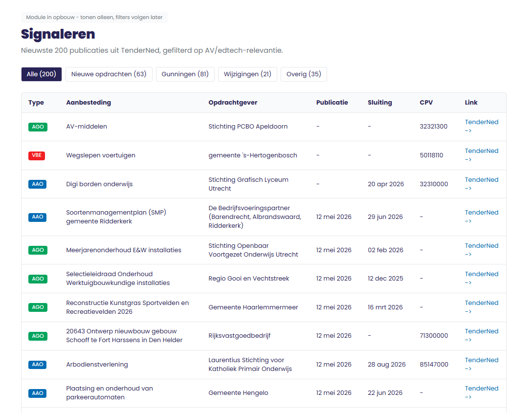Click CPV code 85147000
This screenshot has height=413, width=532.
pyautogui.click(x=434, y=365)
